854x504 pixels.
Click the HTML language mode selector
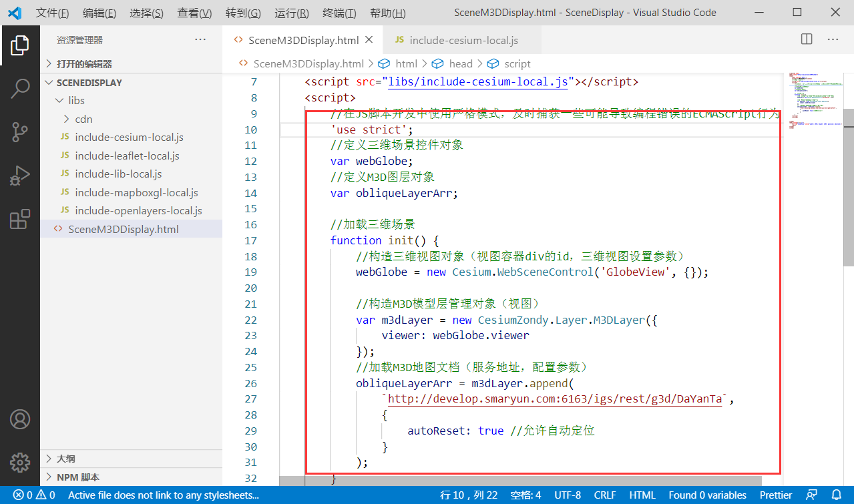[x=642, y=495]
